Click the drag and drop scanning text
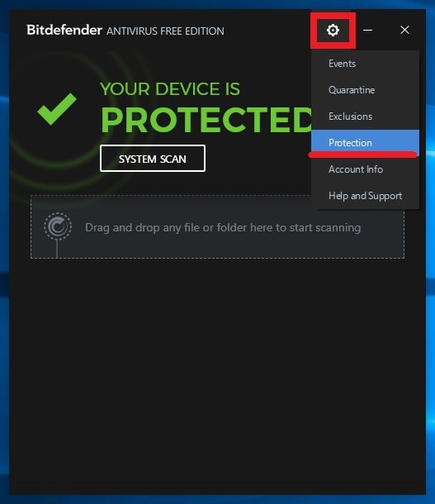Screen dimensions: 435x504 tap(223, 227)
